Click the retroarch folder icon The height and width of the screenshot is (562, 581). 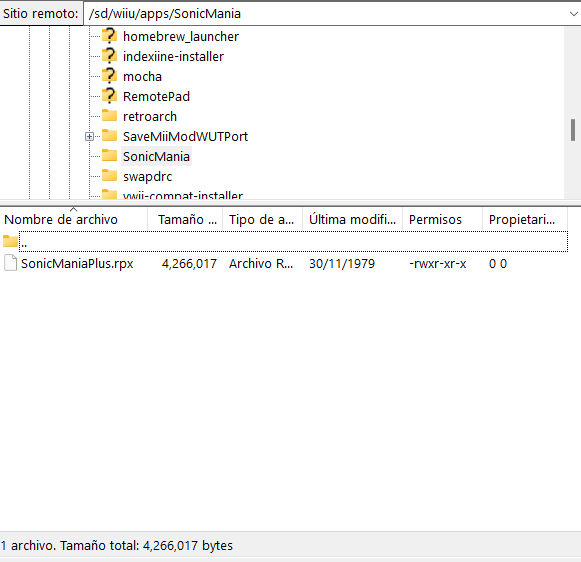pos(109,116)
